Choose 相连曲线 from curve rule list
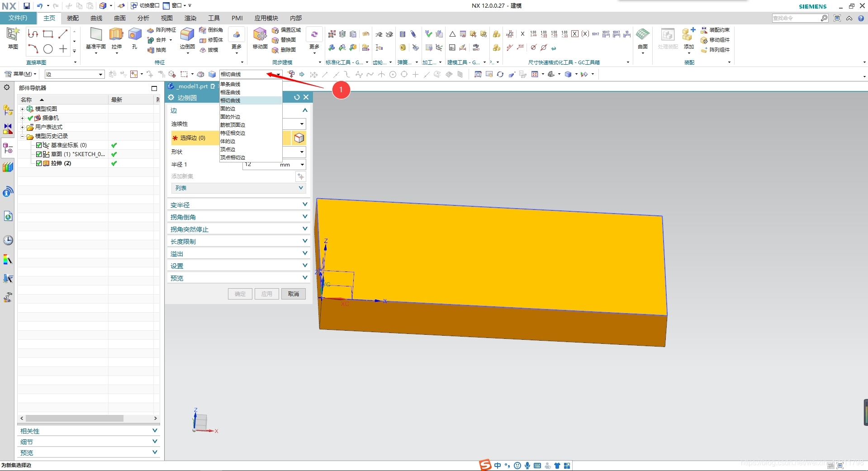The width and height of the screenshot is (868, 471). click(x=251, y=92)
